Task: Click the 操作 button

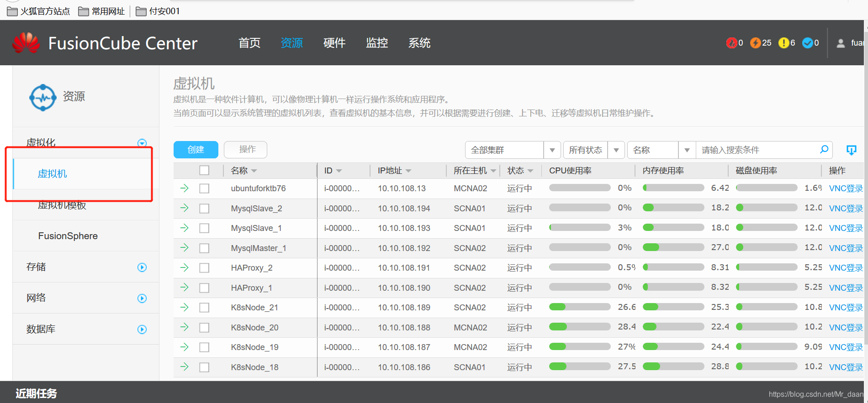Action: [246, 150]
